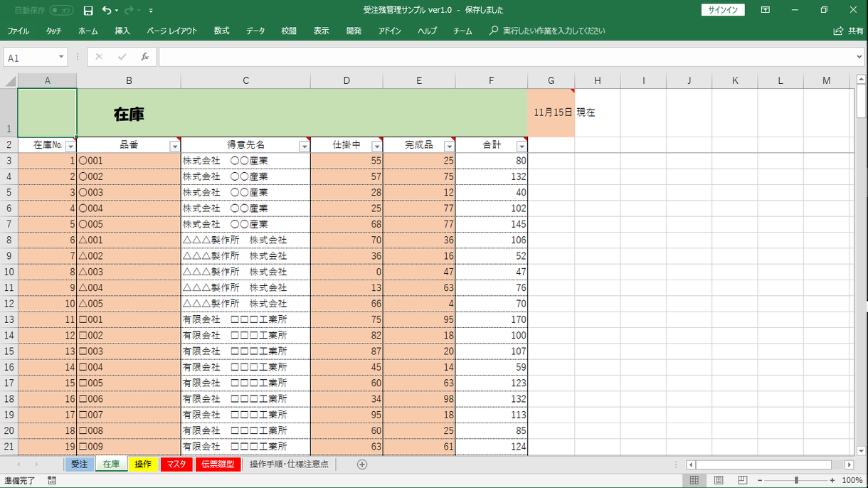868x488 pixels.
Task: Click the サインイン sign-in button
Action: coord(723,10)
